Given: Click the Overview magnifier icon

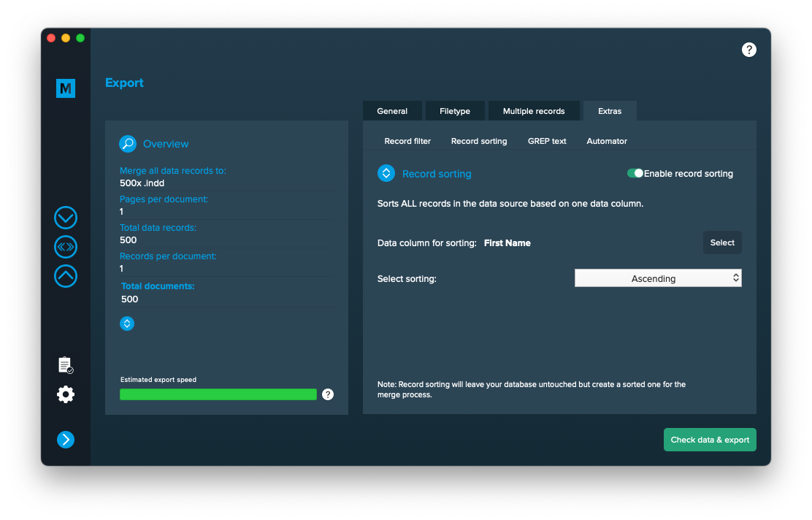Looking at the screenshot, I should (128, 144).
